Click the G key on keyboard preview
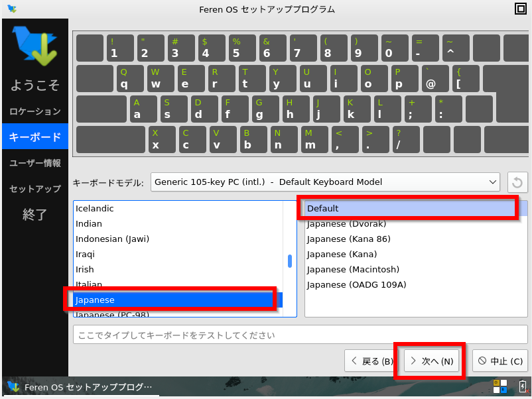Viewport: 532px width, 399px height. click(x=265, y=109)
